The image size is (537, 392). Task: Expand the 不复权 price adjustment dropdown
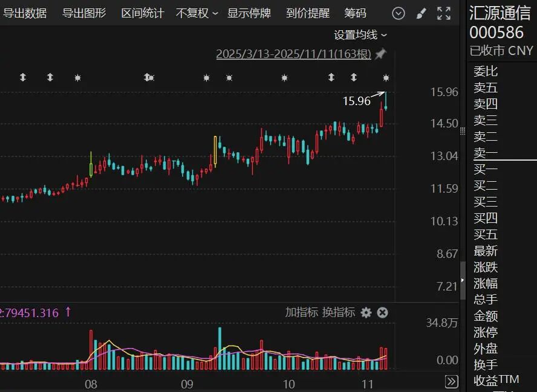coord(195,13)
